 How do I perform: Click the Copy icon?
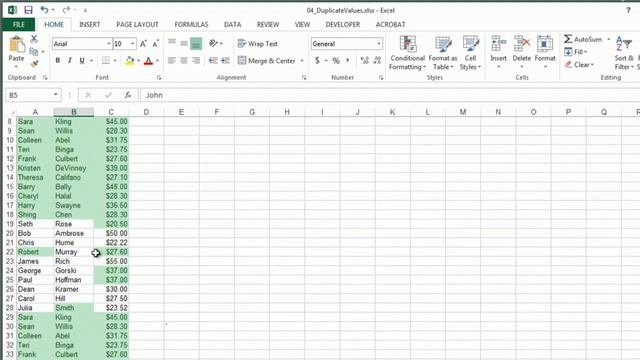coord(34,51)
